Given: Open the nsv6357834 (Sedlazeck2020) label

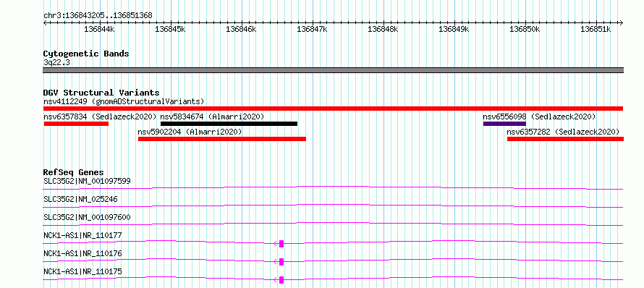Looking at the screenshot, I should tap(100, 117).
